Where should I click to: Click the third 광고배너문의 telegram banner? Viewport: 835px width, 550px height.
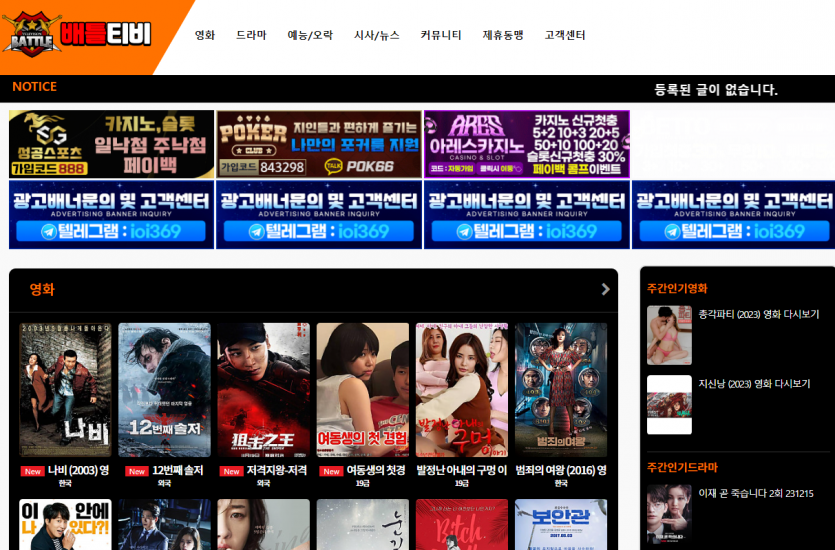coord(527,215)
